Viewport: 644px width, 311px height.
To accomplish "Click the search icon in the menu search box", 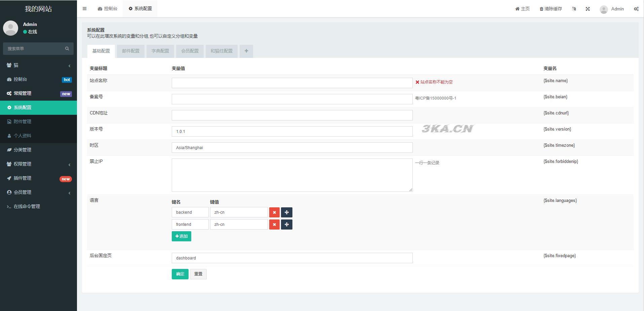I will pyautogui.click(x=67, y=49).
